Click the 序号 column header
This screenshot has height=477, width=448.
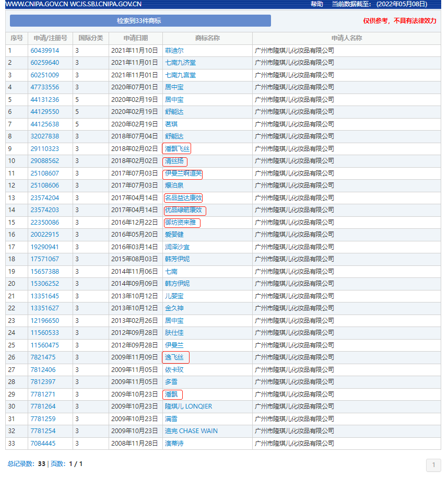[x=17, y=38]
